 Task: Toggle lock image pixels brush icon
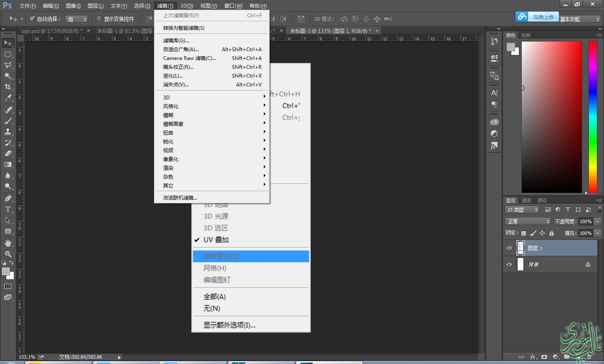(533, 233)
